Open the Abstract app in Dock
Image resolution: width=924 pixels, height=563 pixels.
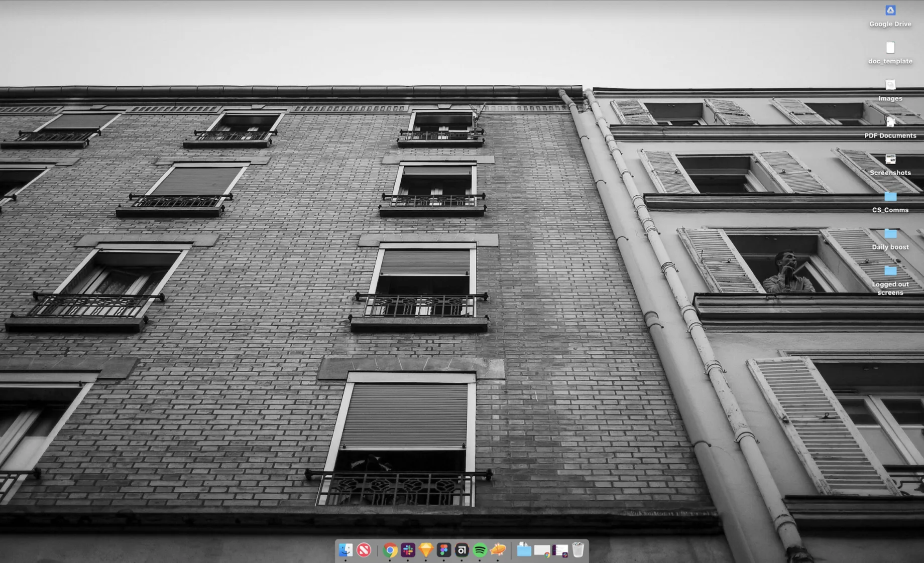click(462, 550)
